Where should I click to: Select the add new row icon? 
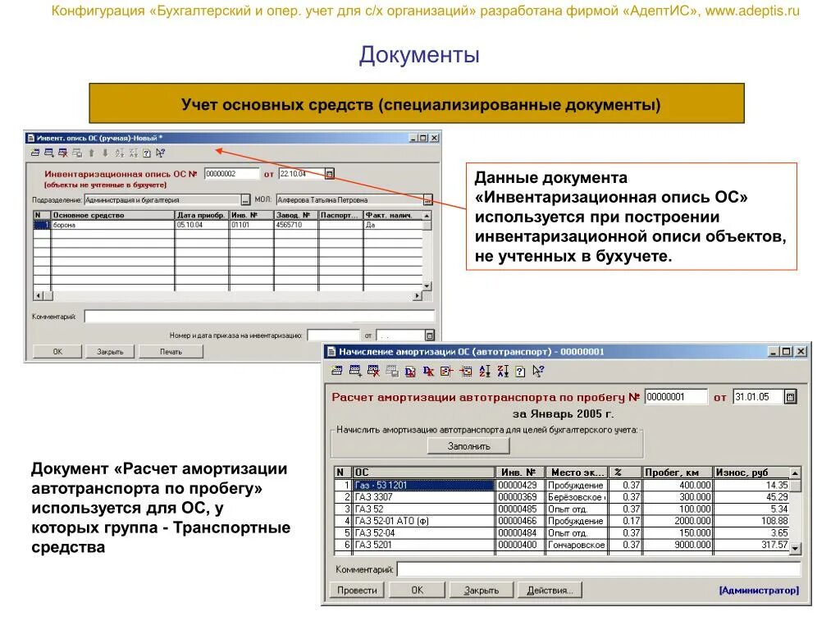click(48, 154)
